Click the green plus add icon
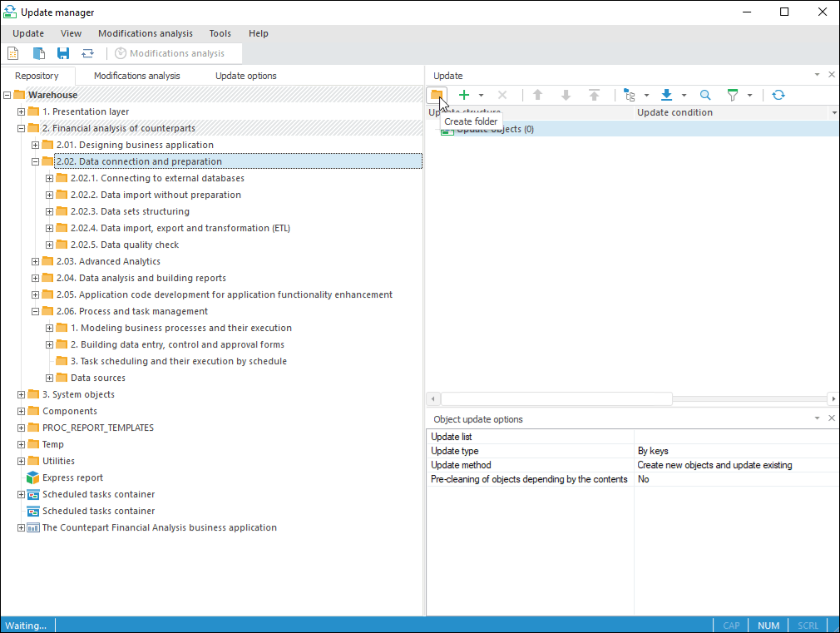Viewport: 840px width, 633px height. click(464, 95)
